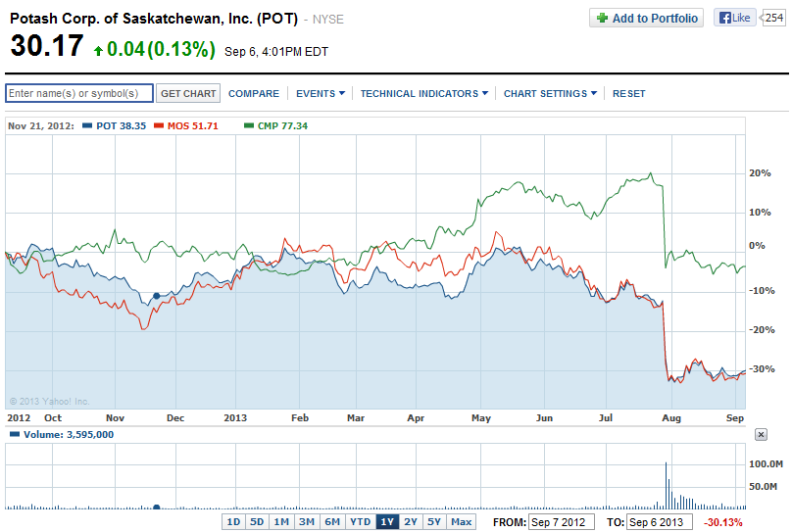Click the red MOS legend swatch
The image size is (792, 532).
pyautogui.click(x=159, y=125)
